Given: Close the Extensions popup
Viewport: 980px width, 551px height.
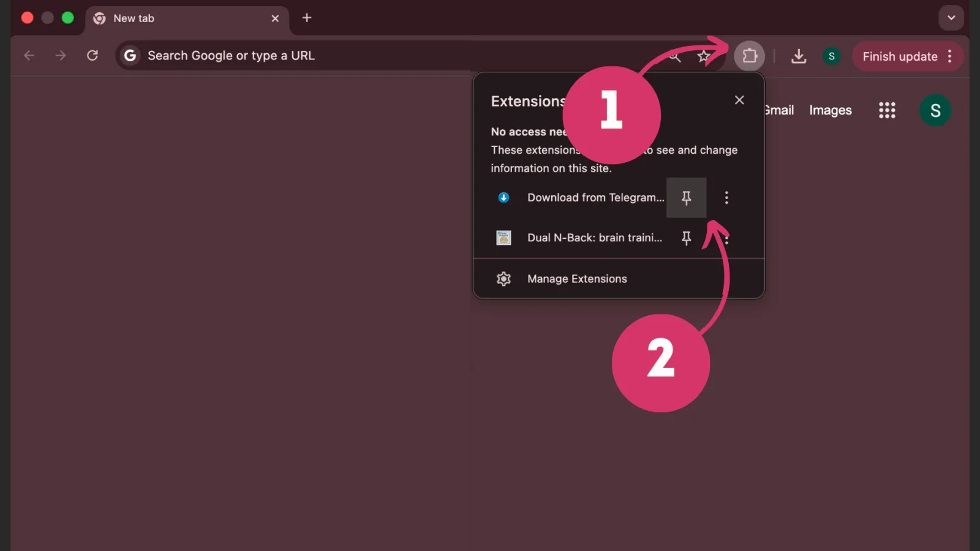Looking at the screenshot, I should (739, 100).
